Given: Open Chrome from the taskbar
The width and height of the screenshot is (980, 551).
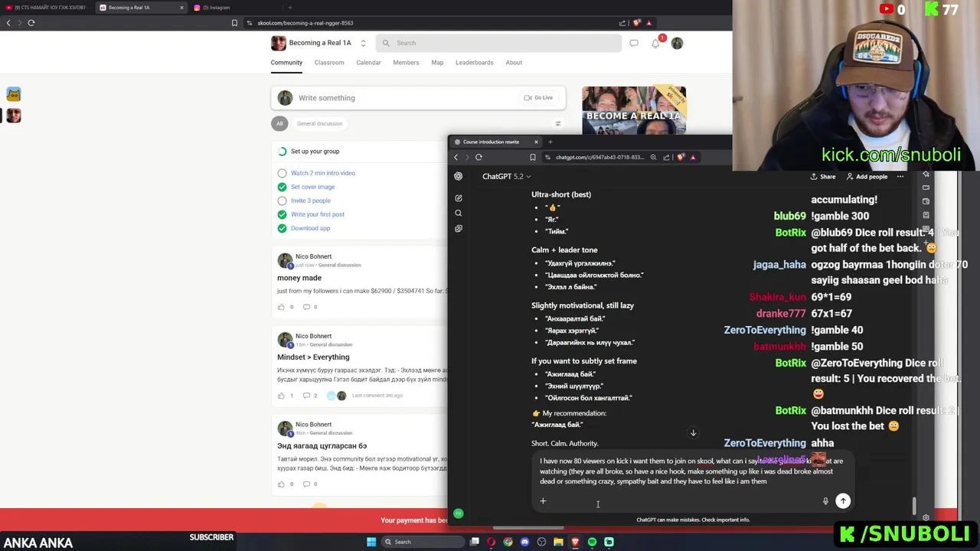Looking at the screenshot, I should (508, 542).
